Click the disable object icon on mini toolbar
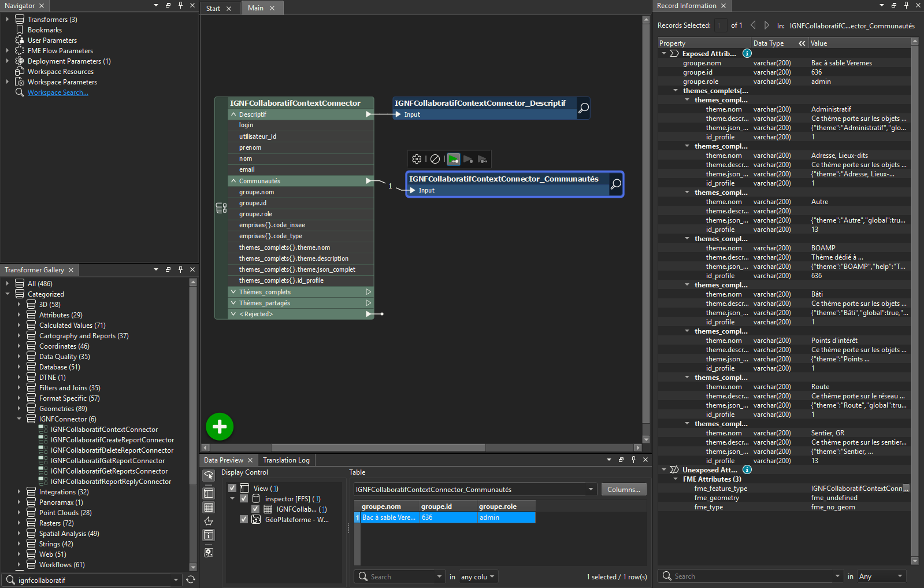The image size is (924, 588). 435,159
